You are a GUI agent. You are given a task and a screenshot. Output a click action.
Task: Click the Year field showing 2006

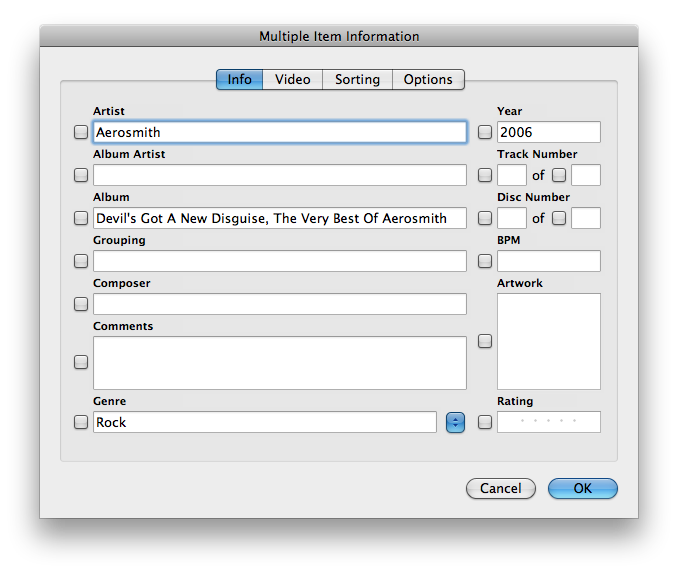[x=549, y=132]
